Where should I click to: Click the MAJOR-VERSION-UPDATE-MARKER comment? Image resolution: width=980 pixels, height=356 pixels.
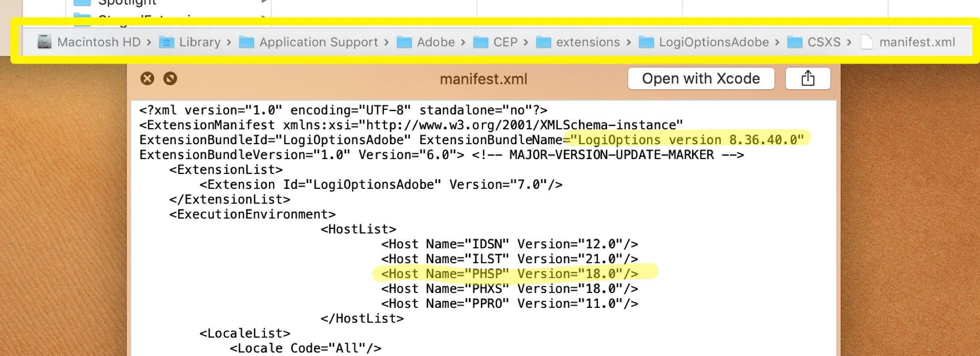coord(608,155)
